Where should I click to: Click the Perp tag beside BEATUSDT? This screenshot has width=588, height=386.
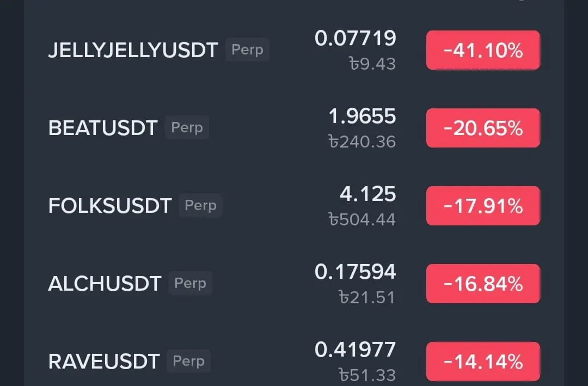coord(187,128)
